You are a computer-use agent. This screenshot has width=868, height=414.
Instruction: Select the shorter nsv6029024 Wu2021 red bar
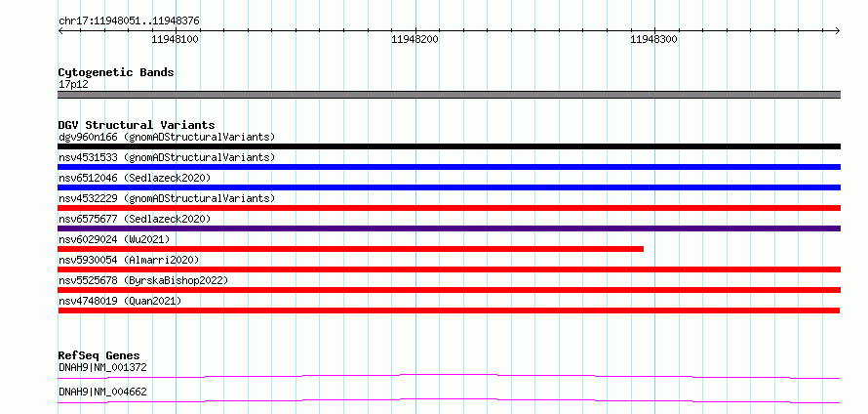click(351, 249)
